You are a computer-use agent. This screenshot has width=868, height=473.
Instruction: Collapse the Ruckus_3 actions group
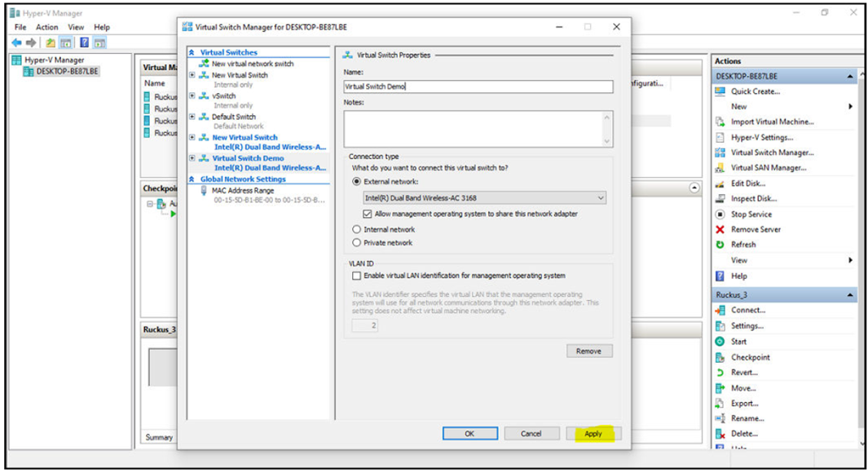tap(850, 295)
